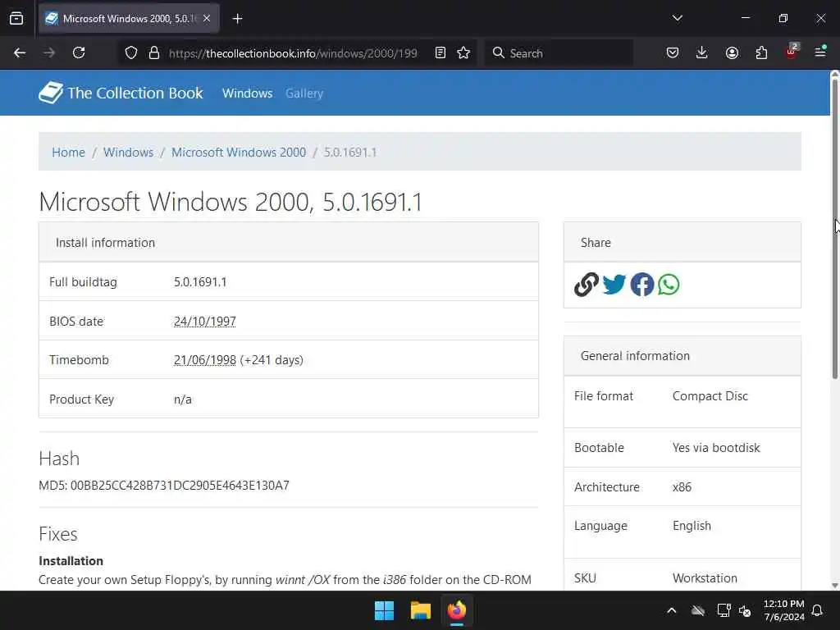Open File Explorer from taskbar

pos(421,610)
